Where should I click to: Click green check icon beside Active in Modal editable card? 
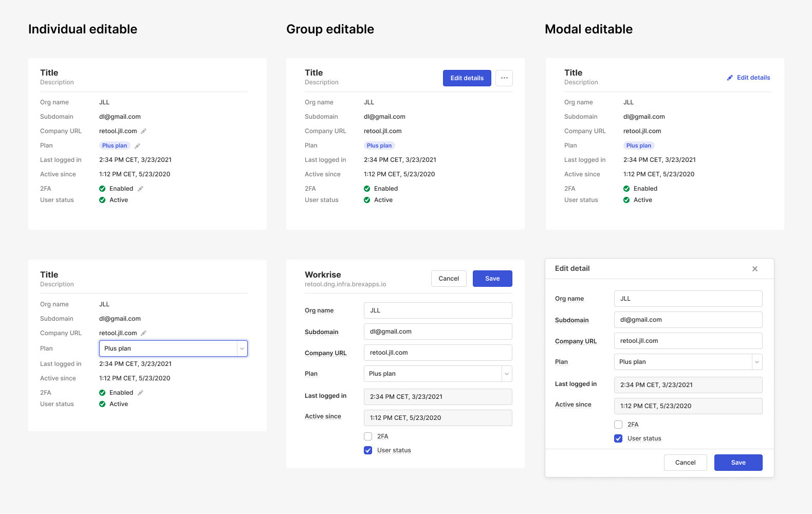(626, 200)
